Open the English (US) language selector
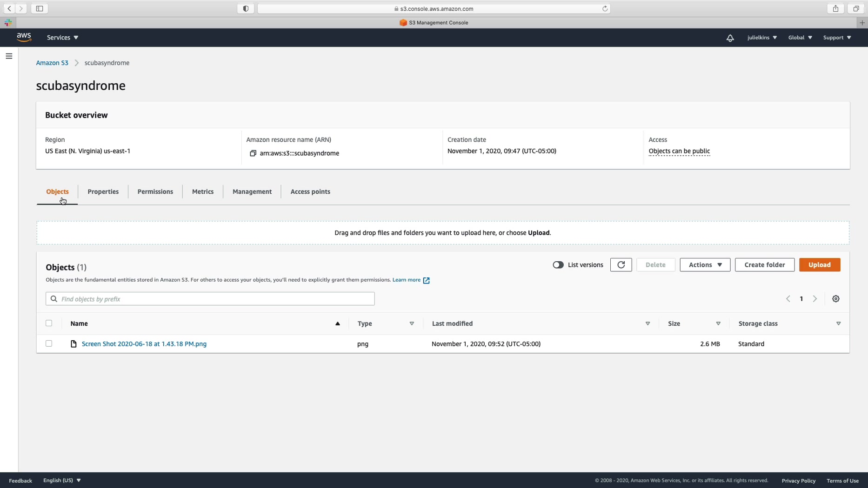Image resolution: width=868 pixels, height=488 pixels. (62, 481)
